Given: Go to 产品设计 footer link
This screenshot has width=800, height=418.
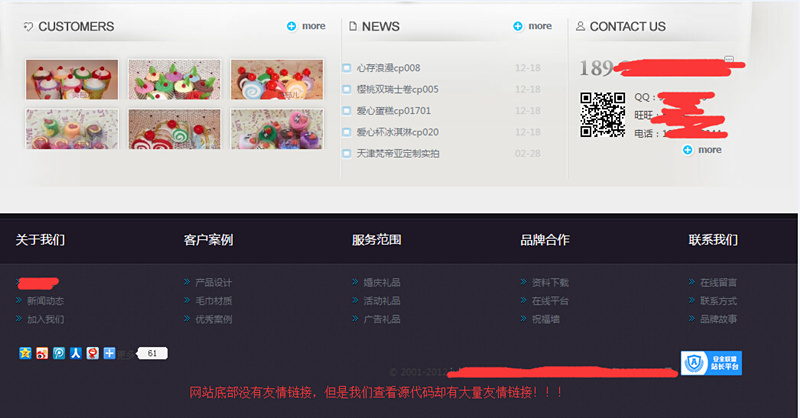Looking at the screenshot, I should [213, 283].
